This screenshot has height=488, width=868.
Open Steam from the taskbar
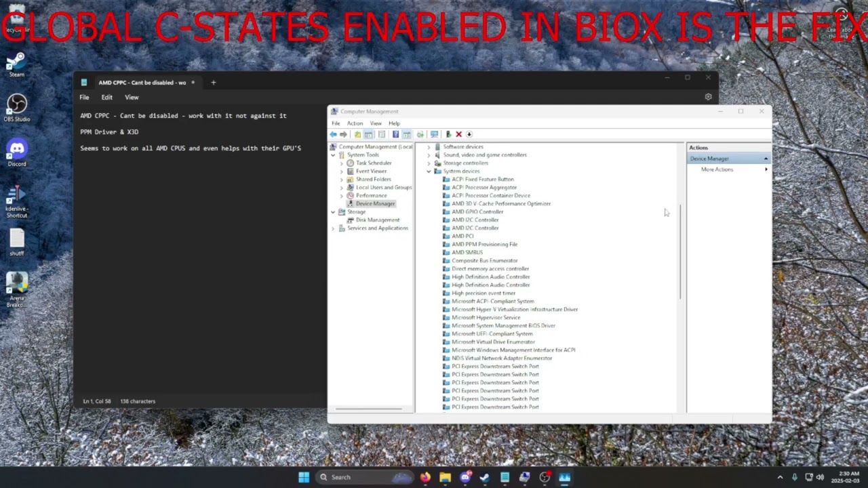(x=485, y=477)
